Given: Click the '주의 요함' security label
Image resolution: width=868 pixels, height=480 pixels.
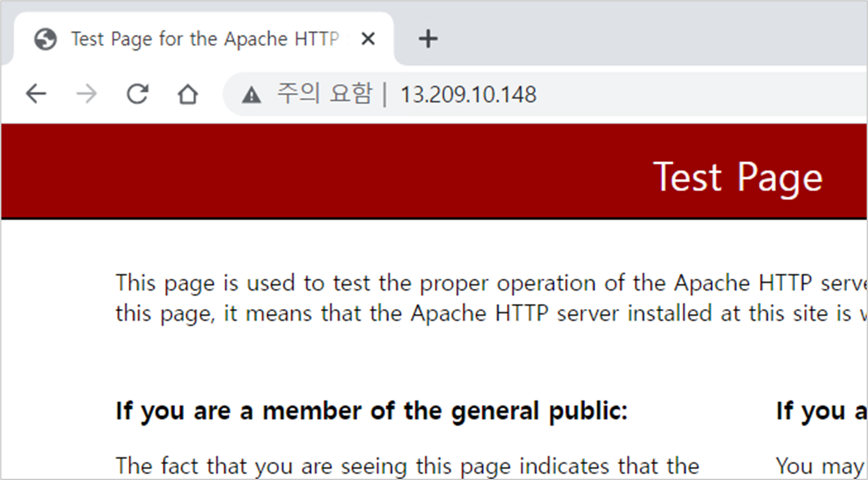Looking at the screenshot, I should tap(324, 94).
